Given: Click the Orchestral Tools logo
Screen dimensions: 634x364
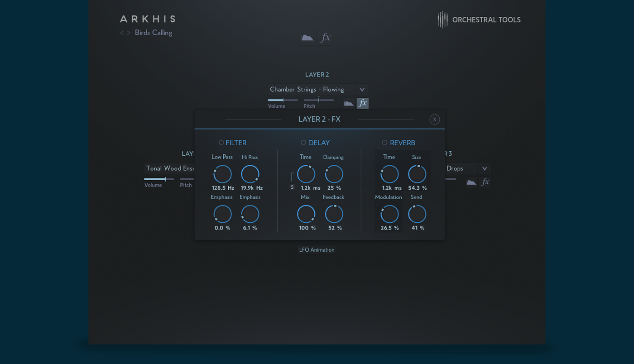Looking at the screenshot, I should tap(479, 20).
